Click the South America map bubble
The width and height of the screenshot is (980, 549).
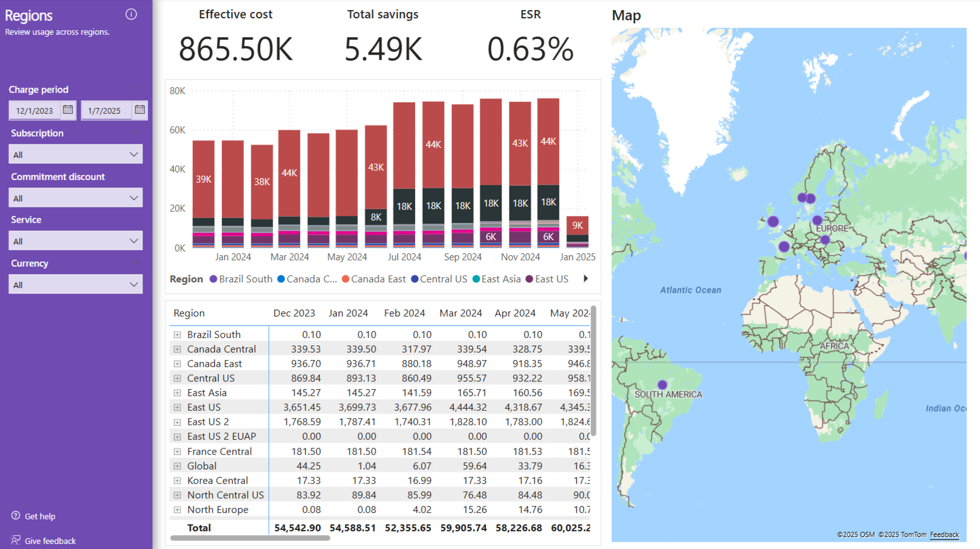pyautogui.click(x=662, y=385)
